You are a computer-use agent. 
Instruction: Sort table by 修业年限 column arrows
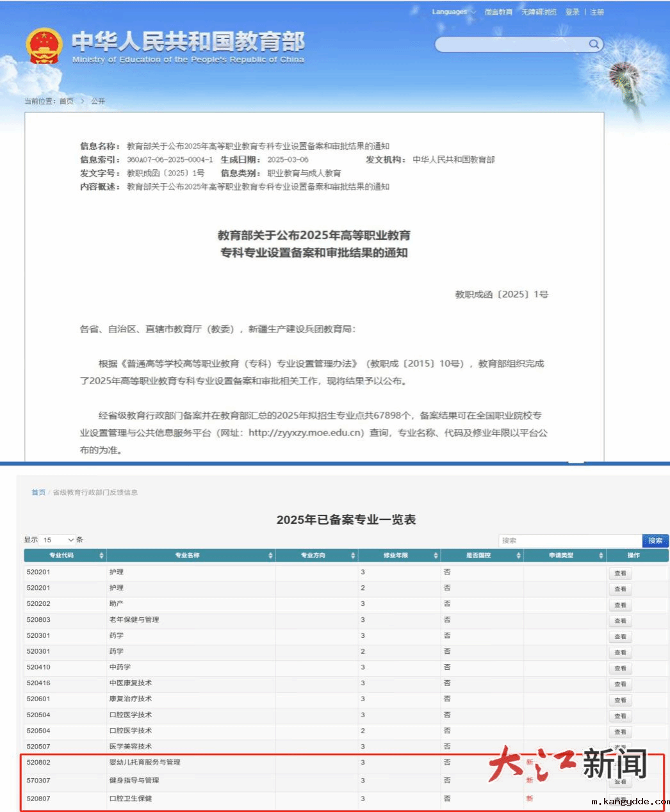(436, 555)
